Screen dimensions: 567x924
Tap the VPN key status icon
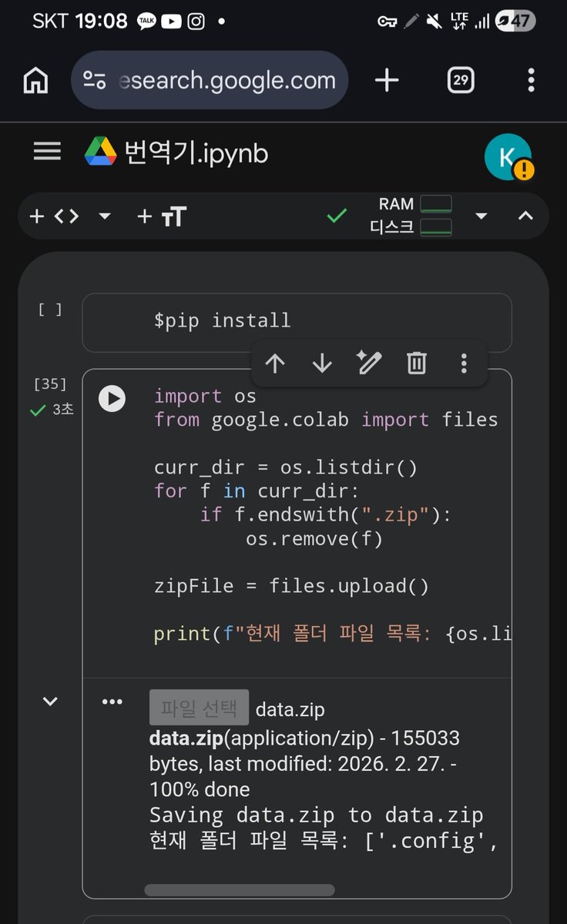[387, 22]
